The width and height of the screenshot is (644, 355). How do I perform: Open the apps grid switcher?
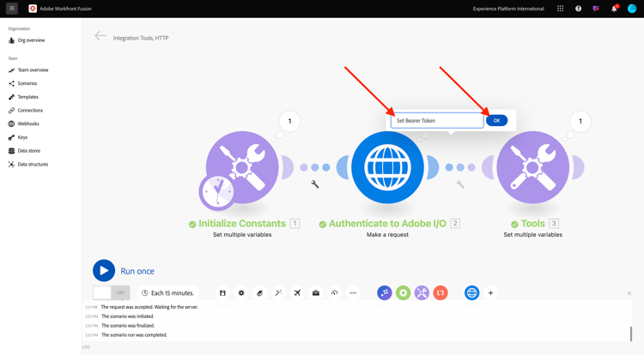pyautogui.click(x=560, y=9)
